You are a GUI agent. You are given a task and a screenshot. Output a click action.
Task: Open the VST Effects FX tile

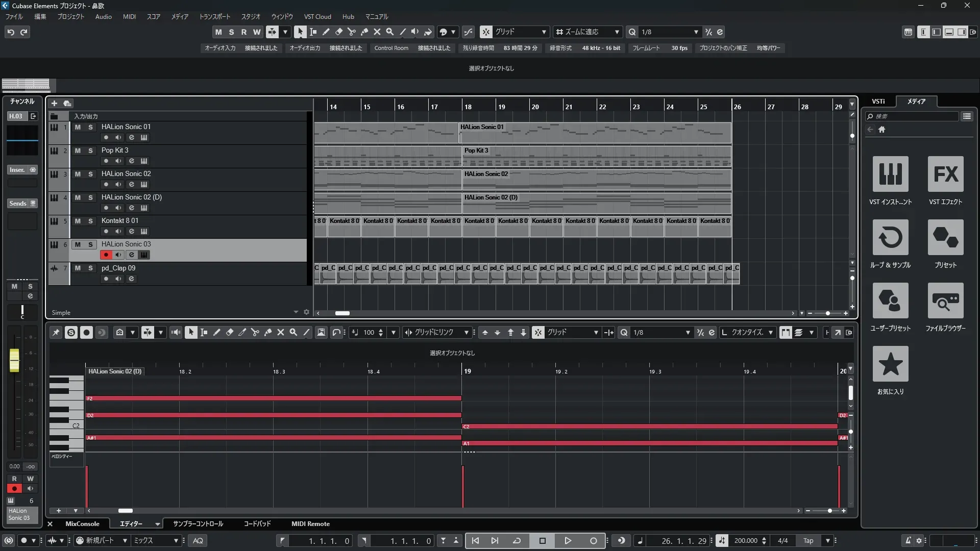(945, 174)
